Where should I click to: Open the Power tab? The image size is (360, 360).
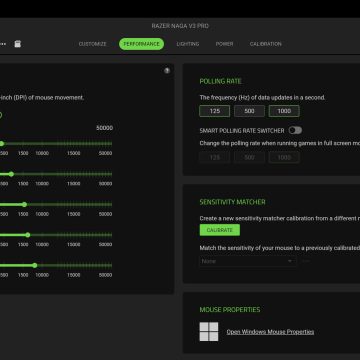pos(224,44)
